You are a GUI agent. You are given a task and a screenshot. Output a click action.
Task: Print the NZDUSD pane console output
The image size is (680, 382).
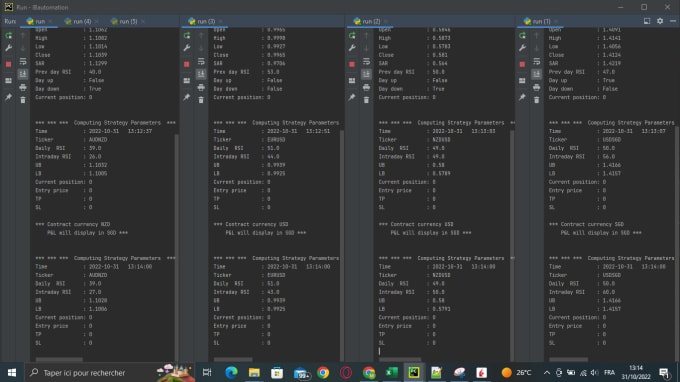tap(366, 88)
